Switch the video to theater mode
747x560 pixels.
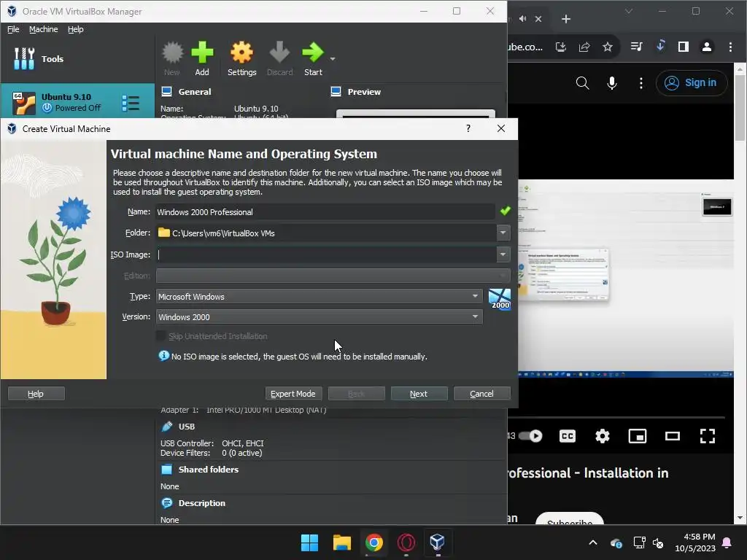click(x=672, y=436)
